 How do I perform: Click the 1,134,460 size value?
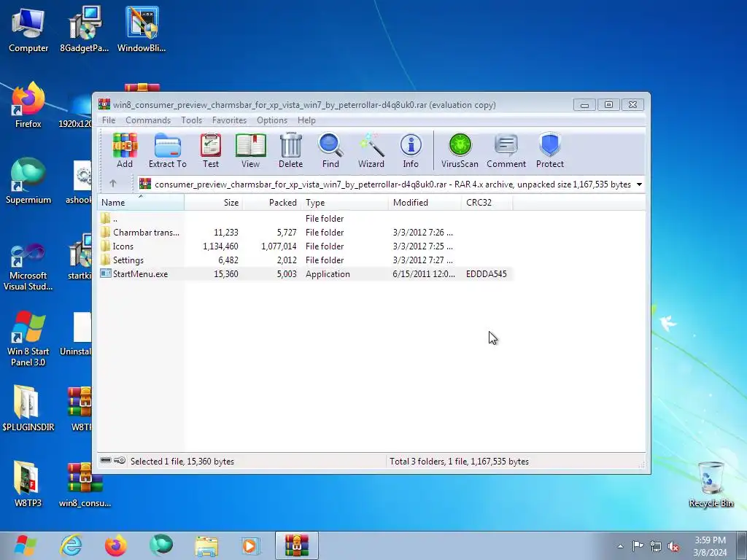[x=220, y=246]
